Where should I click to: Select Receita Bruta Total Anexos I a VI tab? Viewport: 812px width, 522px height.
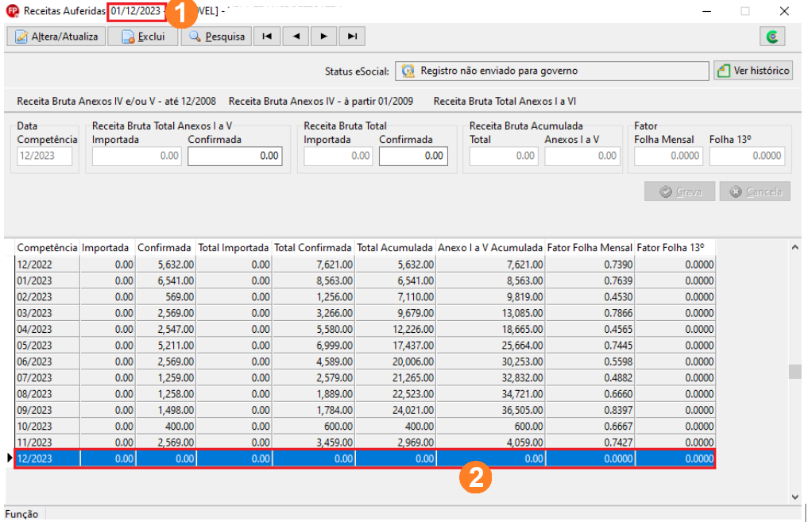(x=505, y=101)
